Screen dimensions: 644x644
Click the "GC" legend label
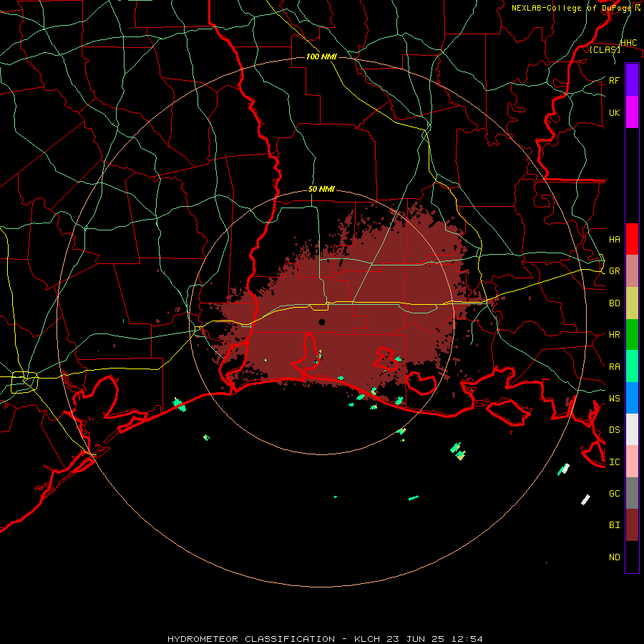pos(614,493)
